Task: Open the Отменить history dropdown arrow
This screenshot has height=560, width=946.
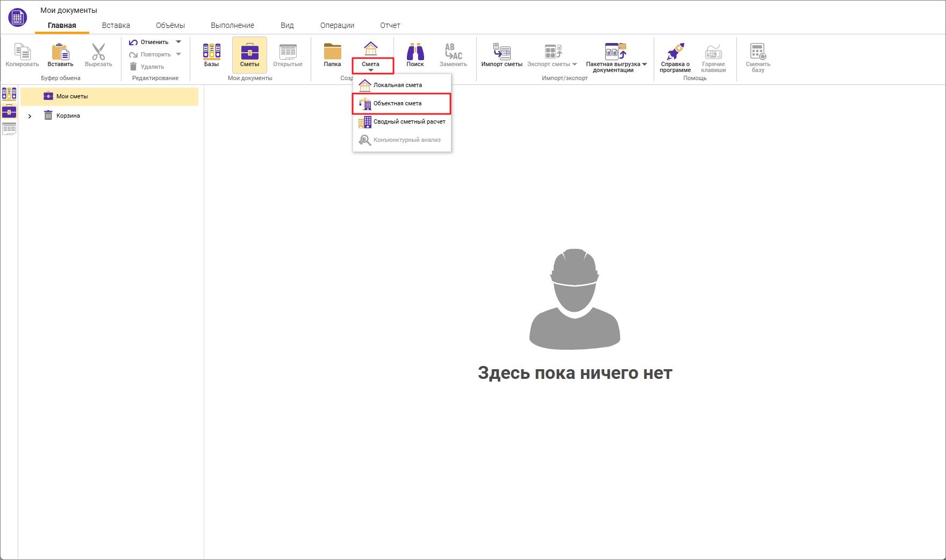Action: [178, 42]
